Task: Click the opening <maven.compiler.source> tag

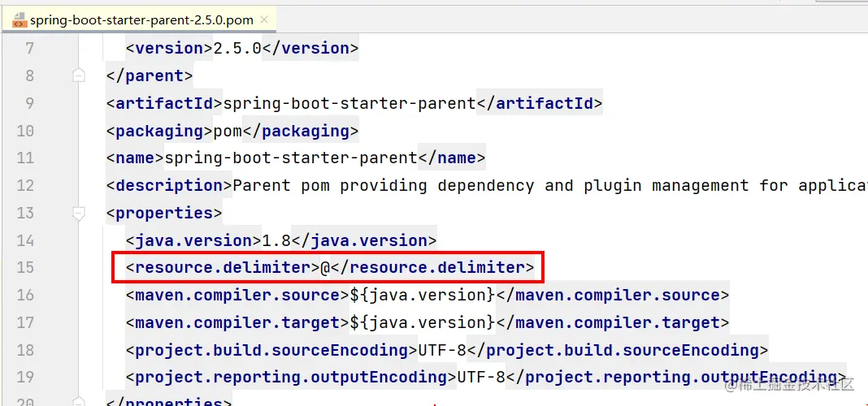Action: click(x=237, y=296)
